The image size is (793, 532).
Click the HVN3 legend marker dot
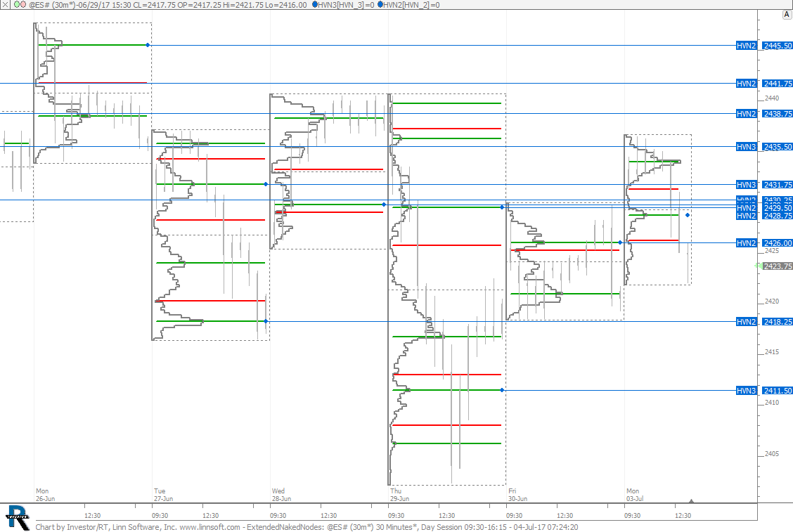[x=313, y=4]
